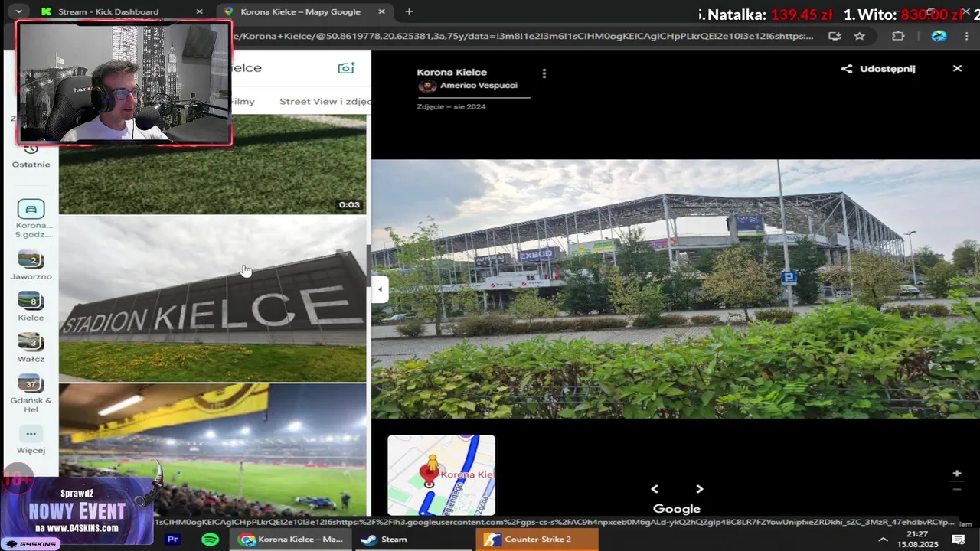Bookmark this page with star icon
980x551 pixels.
(x=860, y=36)
